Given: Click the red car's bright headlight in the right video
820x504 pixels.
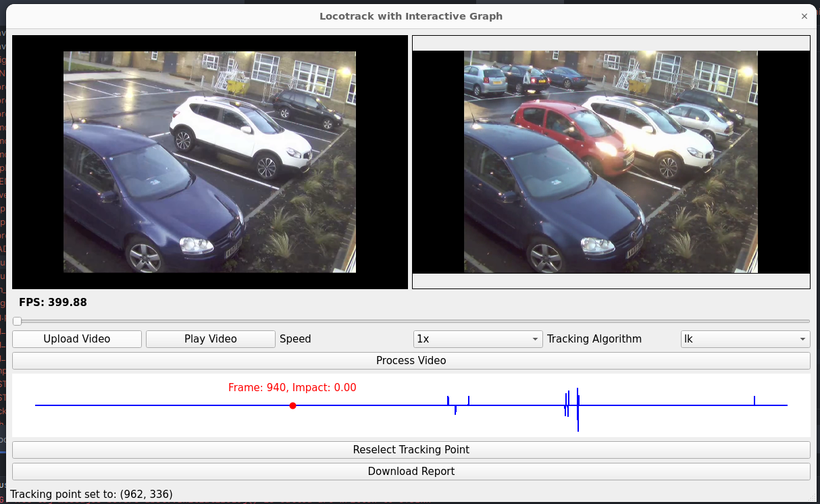Looking at the screenshot, I should click(x=607, y=148).
